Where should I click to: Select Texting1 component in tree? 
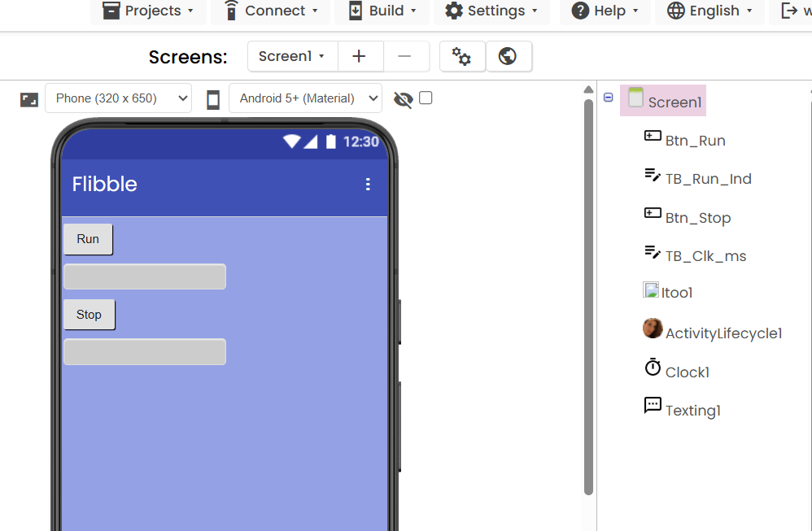click(x=692, y=411)
